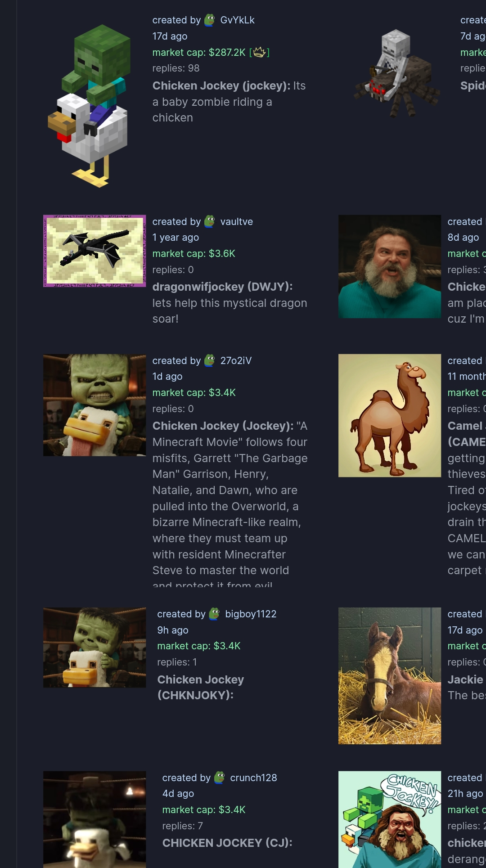Open creator profile bigboy1122

click(251, 614)
